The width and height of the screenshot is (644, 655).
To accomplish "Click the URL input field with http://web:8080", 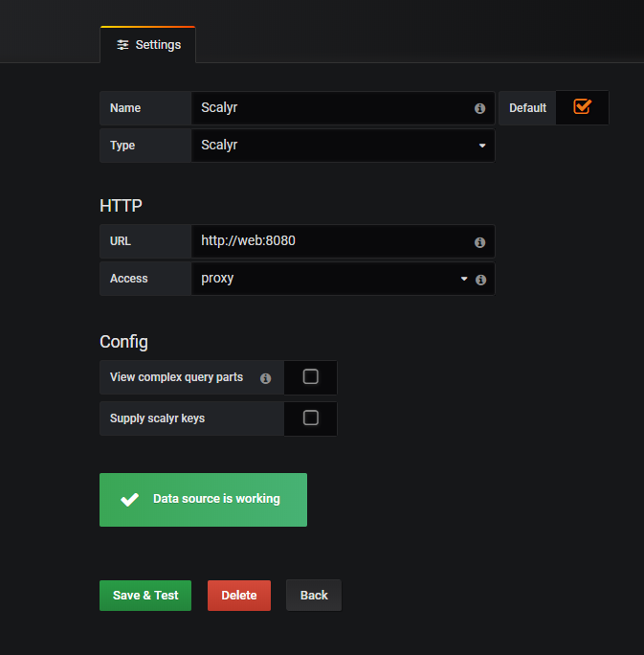I will (343, 241).
